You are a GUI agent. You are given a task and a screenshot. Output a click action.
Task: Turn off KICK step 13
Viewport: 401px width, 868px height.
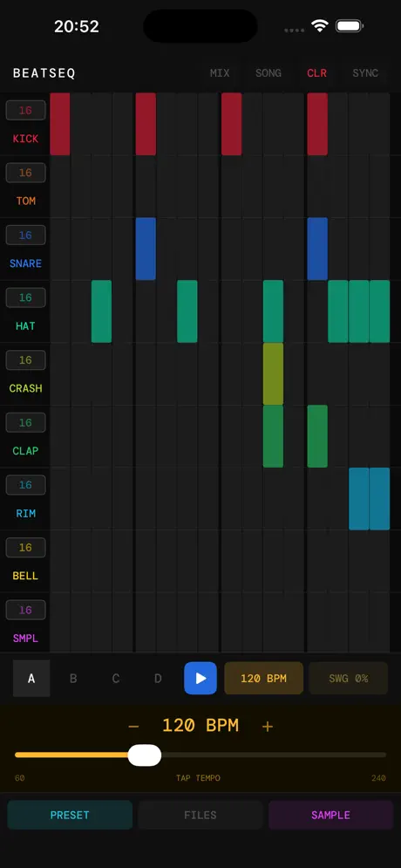(x=317, y=124)
